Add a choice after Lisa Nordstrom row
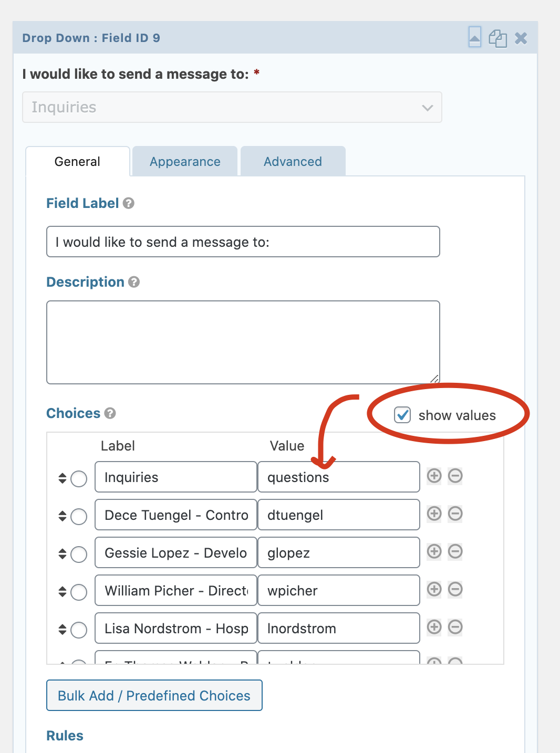This screenshot has height=753, width=560. pos(434,627)
